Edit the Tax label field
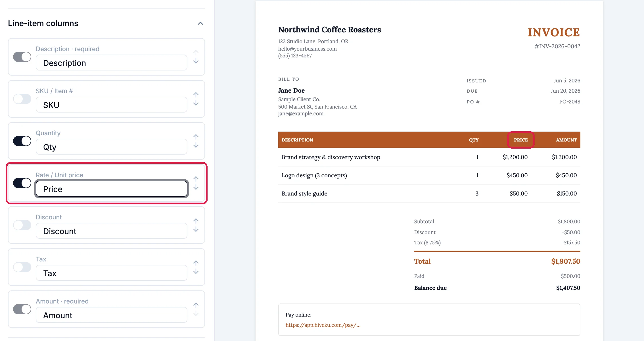Viewport: 644px width, 341px height. 112,273
